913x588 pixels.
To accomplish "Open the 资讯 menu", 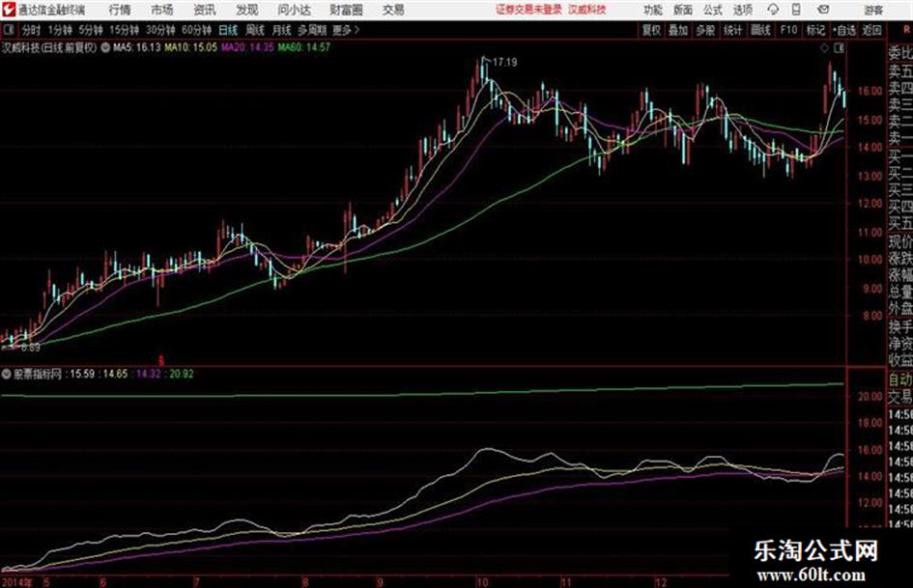I will click(205, 10).
